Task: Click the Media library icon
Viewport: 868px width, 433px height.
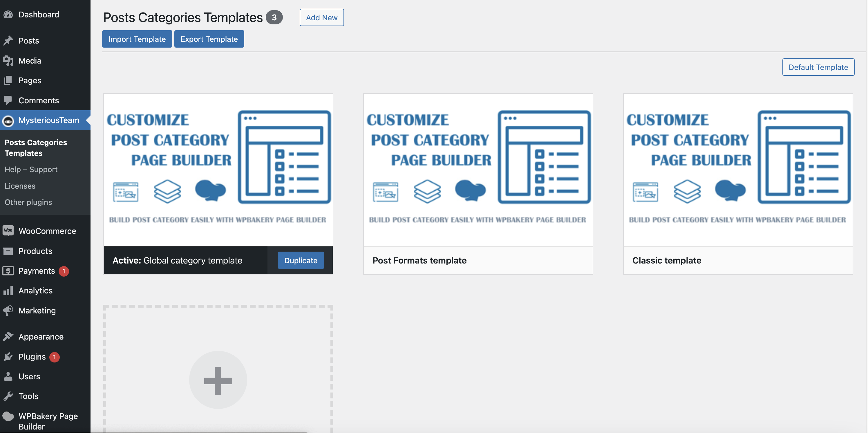Action: click(x=8, y=61)
